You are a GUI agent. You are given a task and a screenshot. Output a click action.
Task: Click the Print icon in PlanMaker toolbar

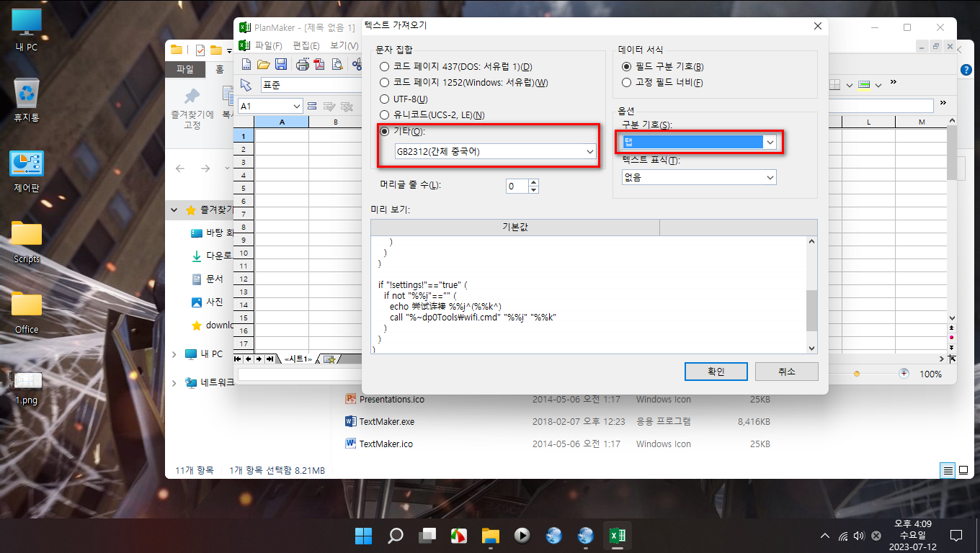click(x=303, y=64)
